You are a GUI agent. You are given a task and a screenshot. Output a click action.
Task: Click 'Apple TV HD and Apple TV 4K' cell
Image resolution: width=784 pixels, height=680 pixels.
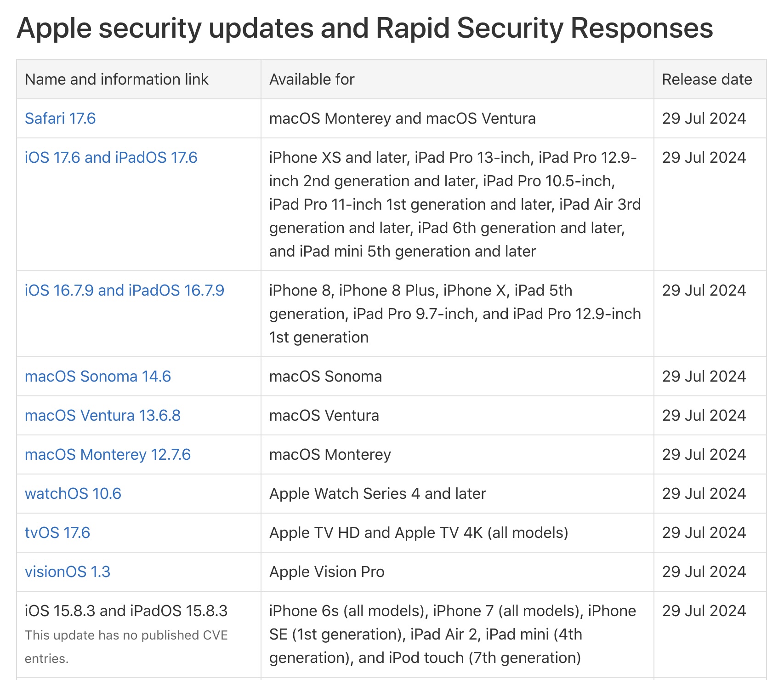pyautogui.click(x=418, y=533)
